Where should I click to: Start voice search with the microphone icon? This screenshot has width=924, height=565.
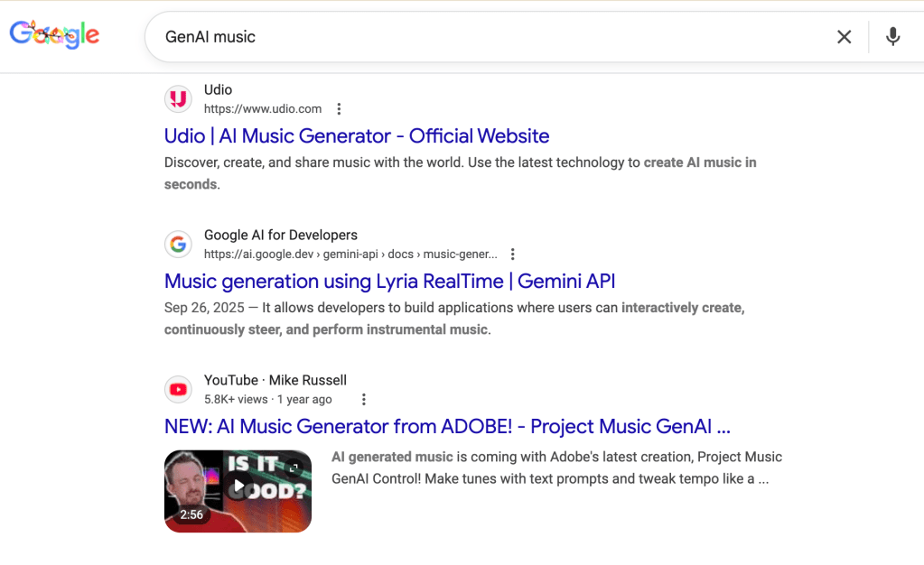892,37
